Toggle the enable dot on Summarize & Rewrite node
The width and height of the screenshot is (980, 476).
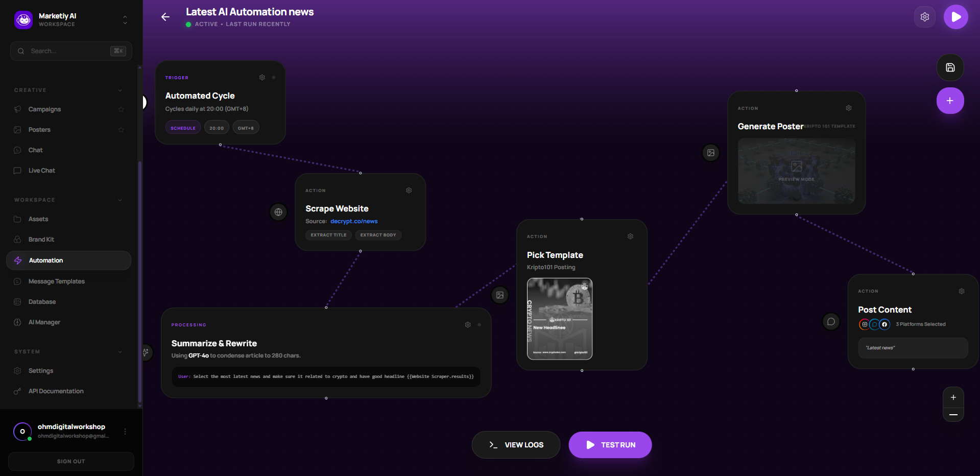(x=479, y=324)
